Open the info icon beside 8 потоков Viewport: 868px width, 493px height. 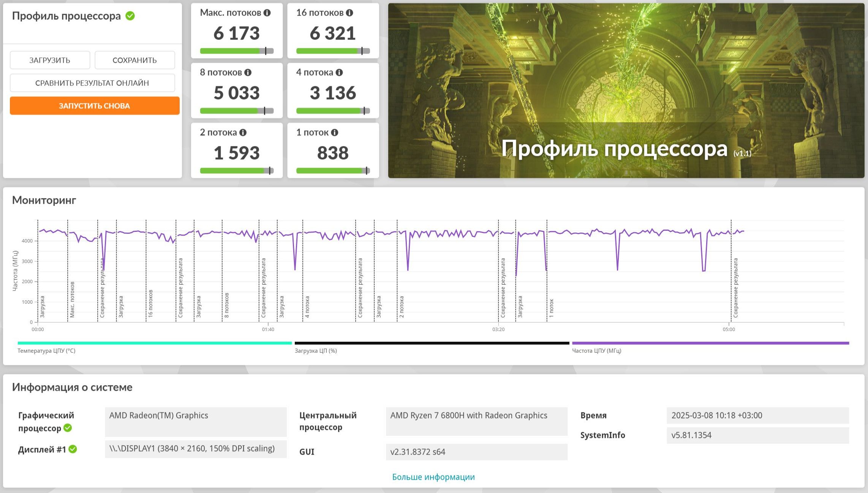coord(248,73)
